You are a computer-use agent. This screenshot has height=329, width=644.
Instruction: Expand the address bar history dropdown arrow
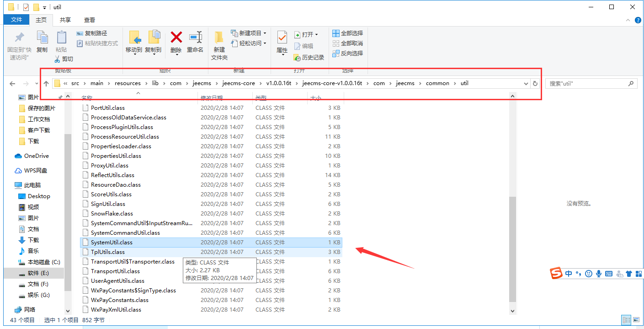tap(526, 83)
